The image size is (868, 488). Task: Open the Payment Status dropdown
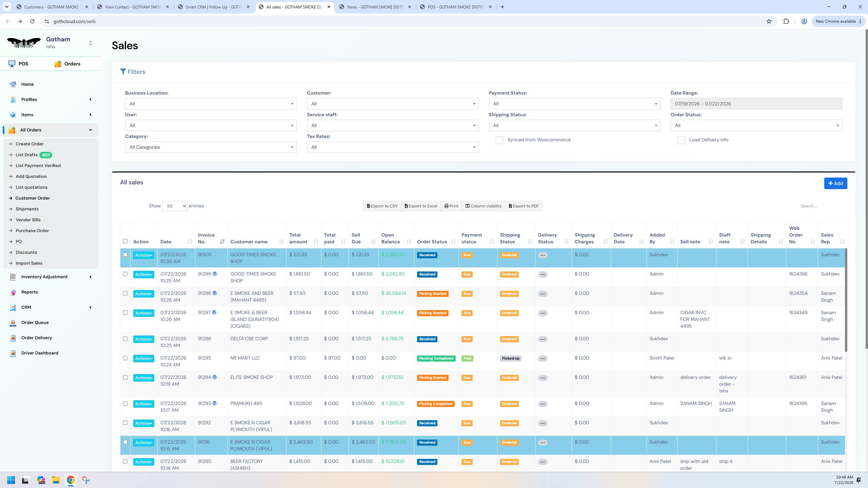tap(574, 104)
